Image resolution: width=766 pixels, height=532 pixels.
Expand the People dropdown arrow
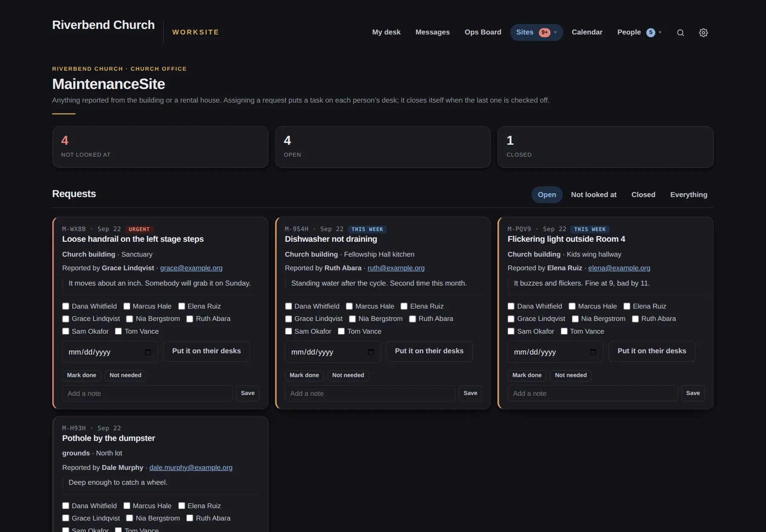point(660,32)
